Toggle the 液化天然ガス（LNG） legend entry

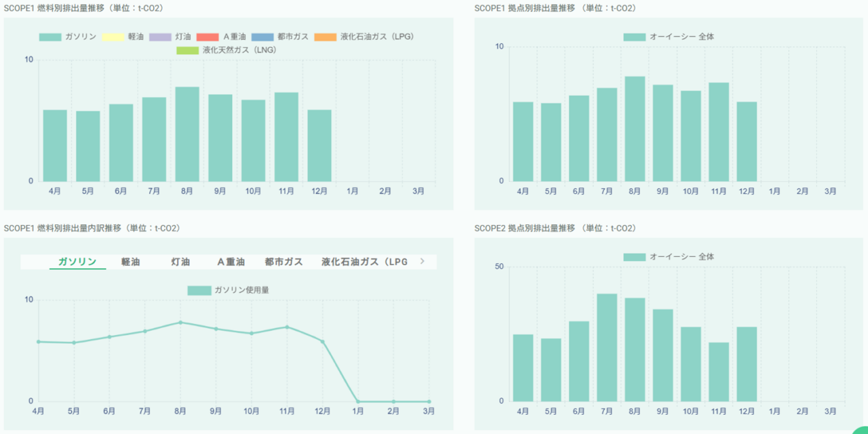tap(226, 50)
